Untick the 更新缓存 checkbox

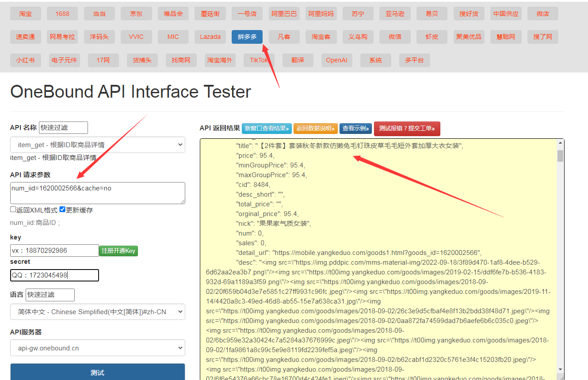[x=62, y=209]
